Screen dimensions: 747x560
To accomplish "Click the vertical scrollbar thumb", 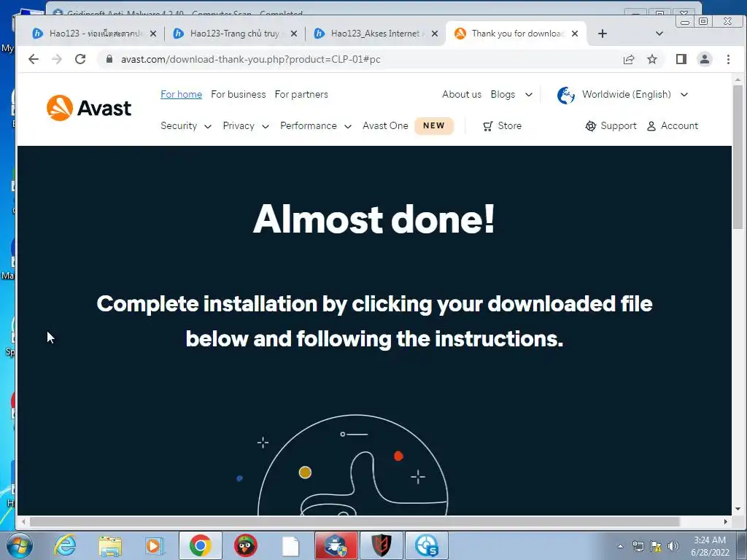I will (738, 157).
